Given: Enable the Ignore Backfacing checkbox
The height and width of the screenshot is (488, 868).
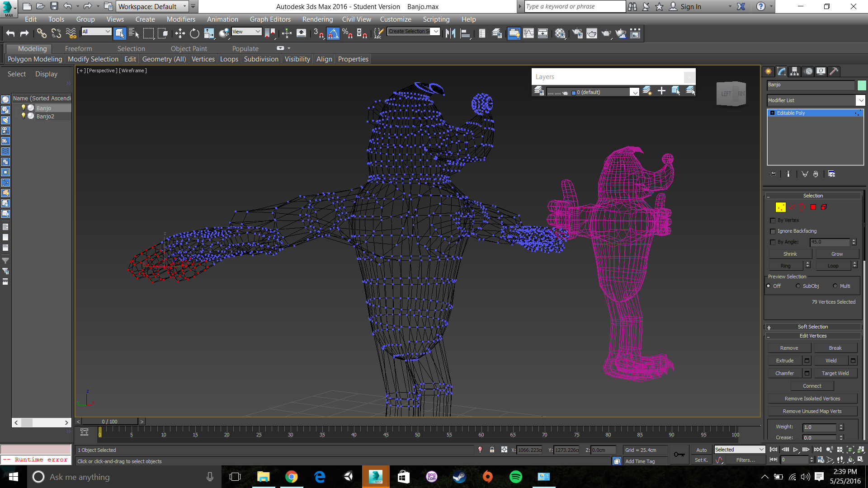Looking at the screenshot, I should tap(773, 231).
